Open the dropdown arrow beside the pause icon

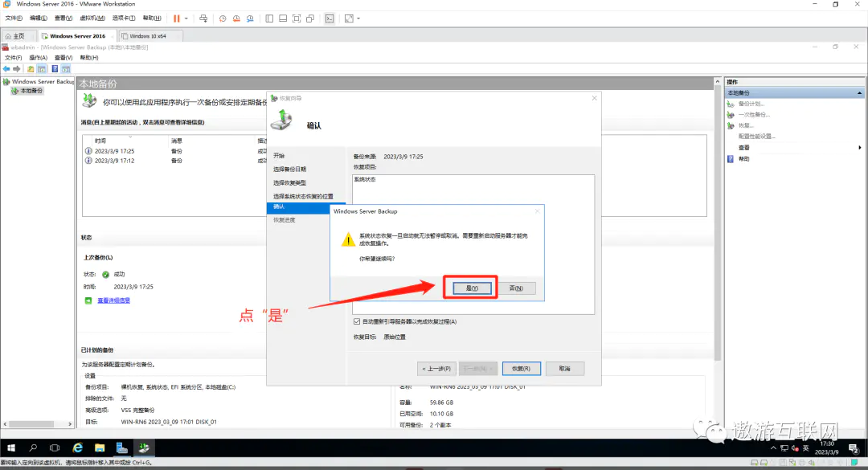point(186,18)
